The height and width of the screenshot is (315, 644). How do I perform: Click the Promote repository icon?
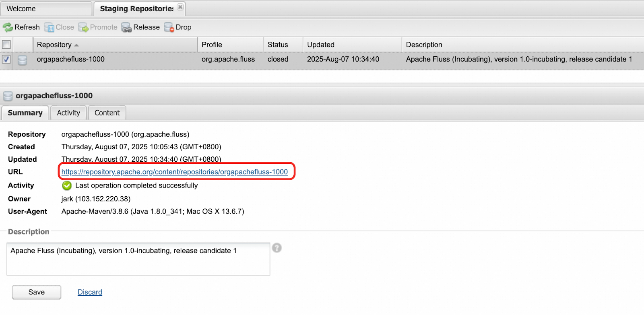83,27
